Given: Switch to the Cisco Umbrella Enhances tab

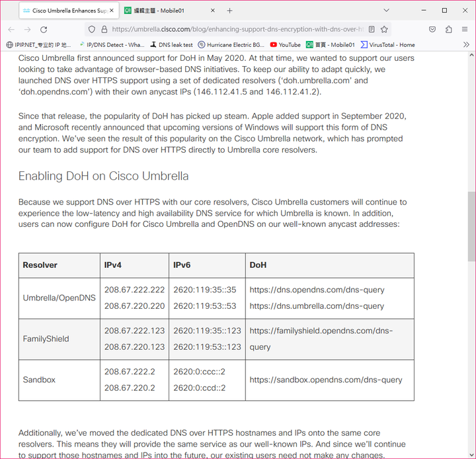Looking at the screenshot, I should (x=69, y=11).
